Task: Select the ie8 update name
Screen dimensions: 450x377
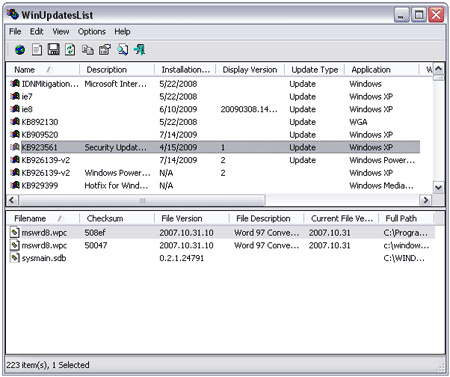Action: point(27,109)
